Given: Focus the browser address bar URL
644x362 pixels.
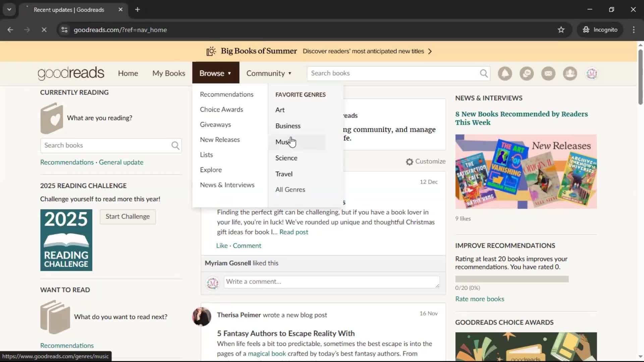Looking at the screenshot, I should [120, 30].
